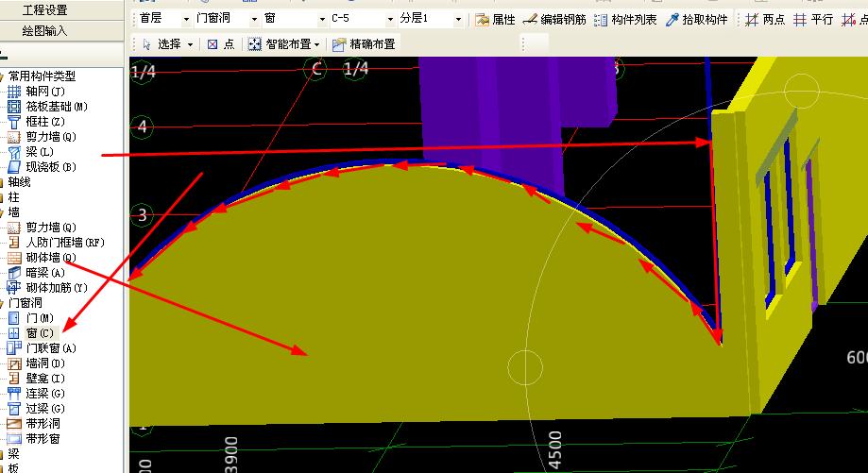Select 框柱(Z) in the tree
Image resolution: width=868 pixels, height=473 pixels.
[45, 121]
